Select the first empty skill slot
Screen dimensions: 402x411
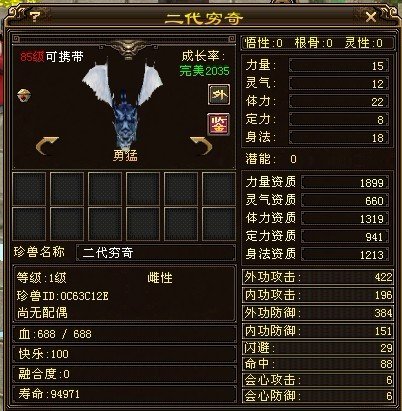(x=29, y=189)
